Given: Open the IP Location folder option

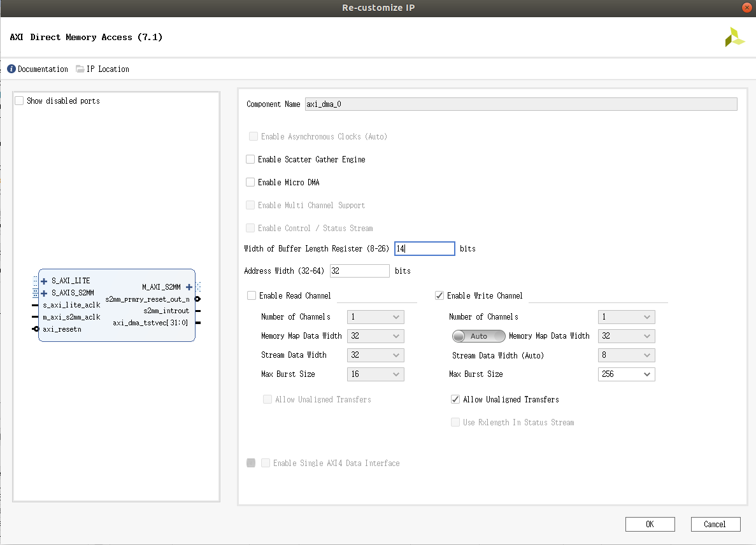Looking at the screenshot, I should 102,69.
